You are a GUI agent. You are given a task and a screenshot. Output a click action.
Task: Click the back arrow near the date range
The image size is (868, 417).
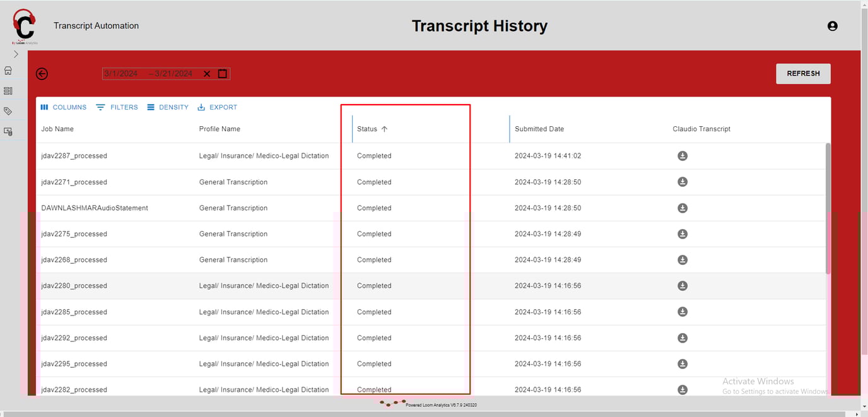point(42,74)
